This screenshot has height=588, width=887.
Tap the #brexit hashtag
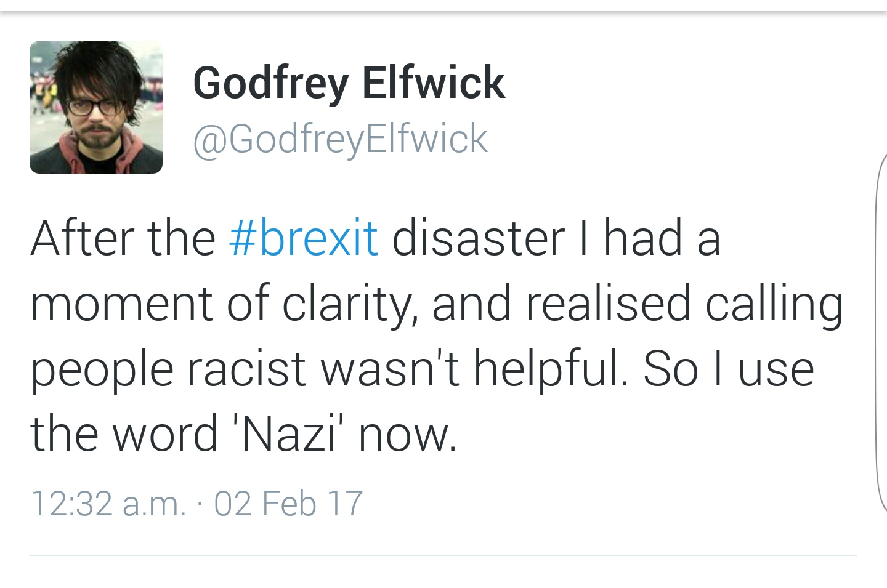[303, 238]
